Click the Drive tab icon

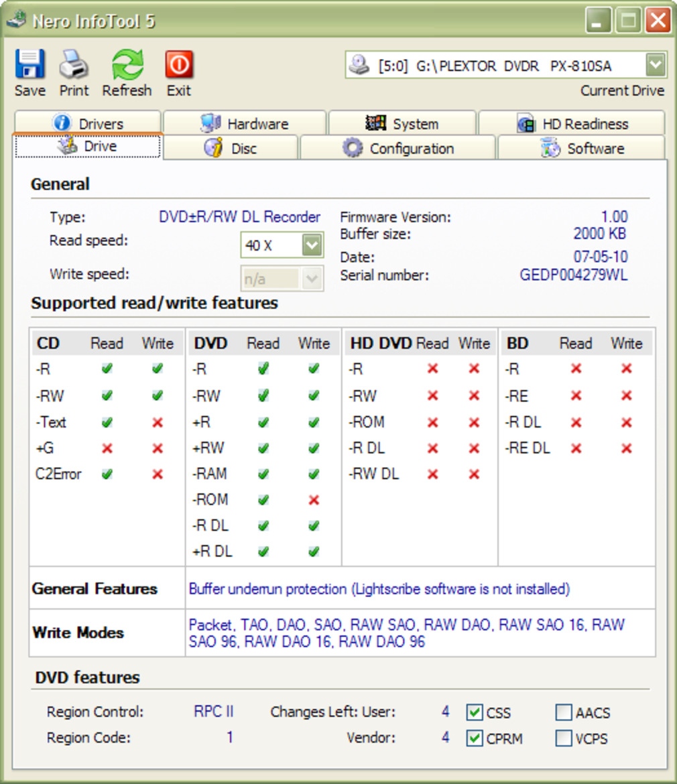(67, 145)
